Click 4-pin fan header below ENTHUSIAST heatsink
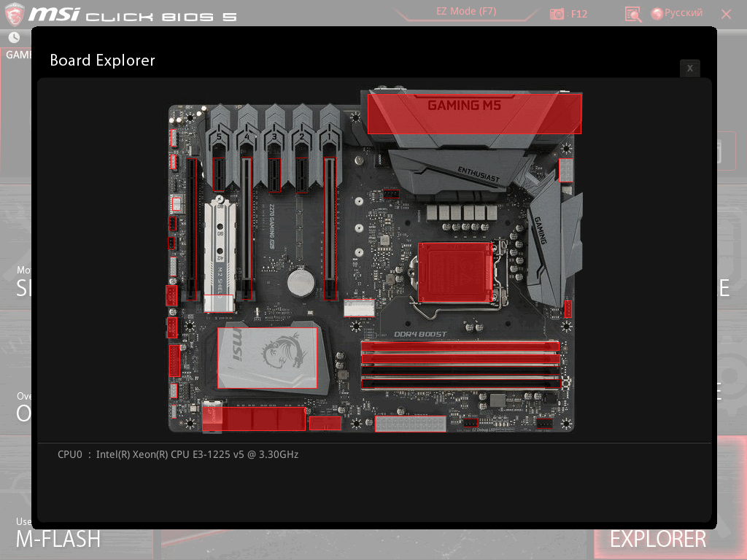This screenshot has width=747, height=560. pyautogui.click(x=391, y=194)
